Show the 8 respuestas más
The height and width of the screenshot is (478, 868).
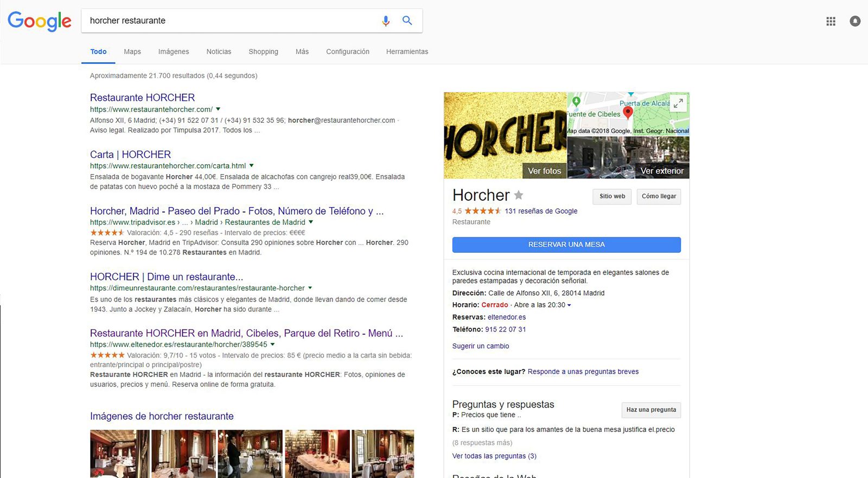[482, 443]
